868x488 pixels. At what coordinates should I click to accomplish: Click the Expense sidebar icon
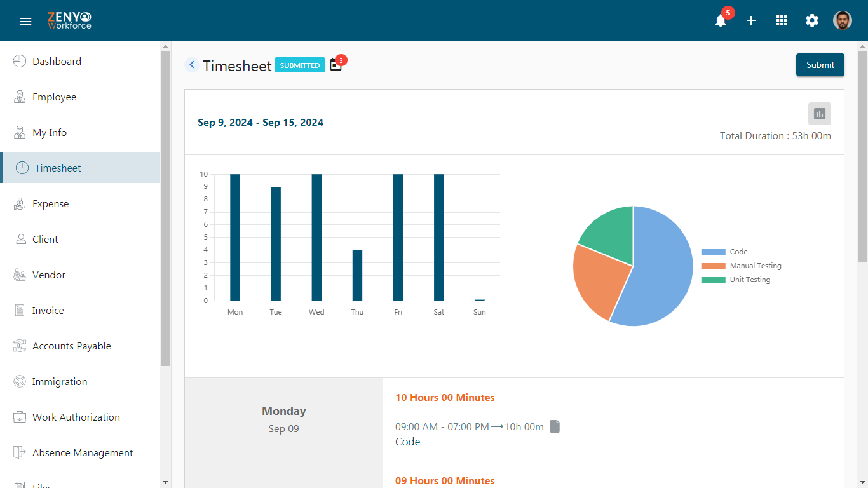tap(20, 203)
